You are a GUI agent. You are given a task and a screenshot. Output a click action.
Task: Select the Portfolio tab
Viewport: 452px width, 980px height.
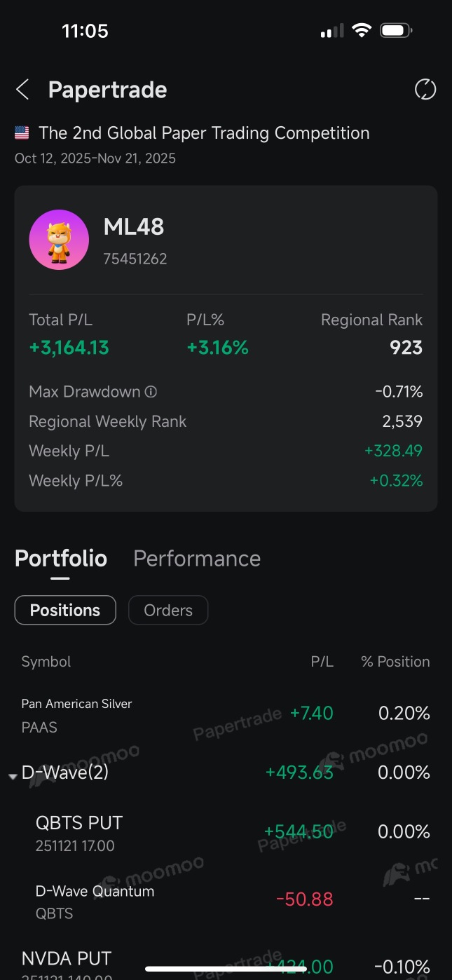pos(61,558)
